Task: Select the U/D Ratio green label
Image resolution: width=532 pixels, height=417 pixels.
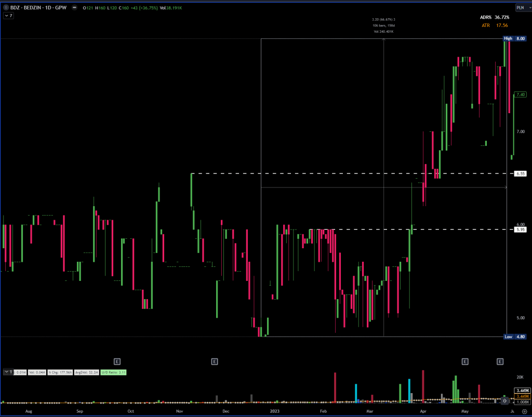Action: 114,372
